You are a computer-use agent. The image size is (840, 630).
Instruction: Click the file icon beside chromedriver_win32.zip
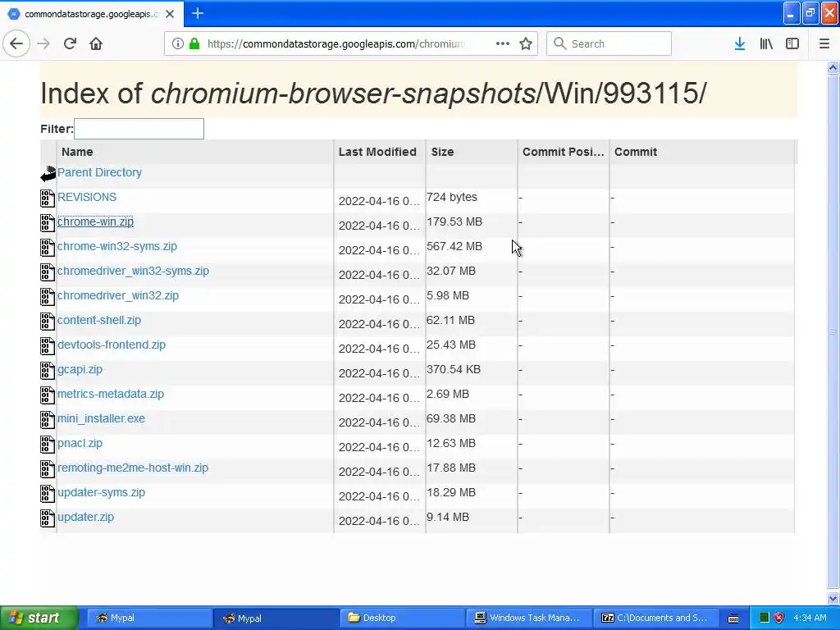[48, 297]
